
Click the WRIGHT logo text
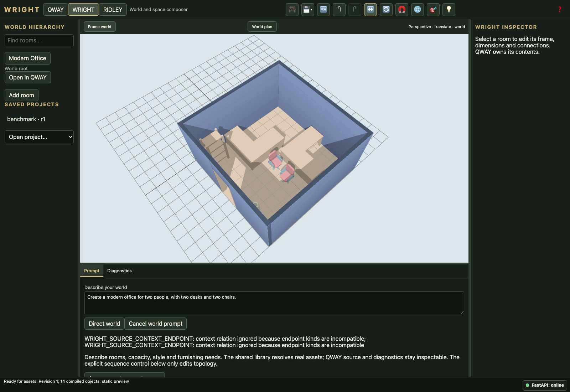point(22,10)
